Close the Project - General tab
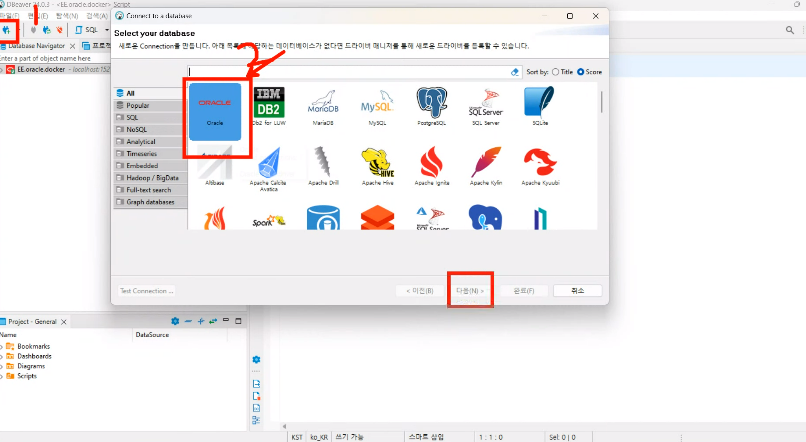The image size is (806, 442). pyautogui.click(x=64, y=322)
